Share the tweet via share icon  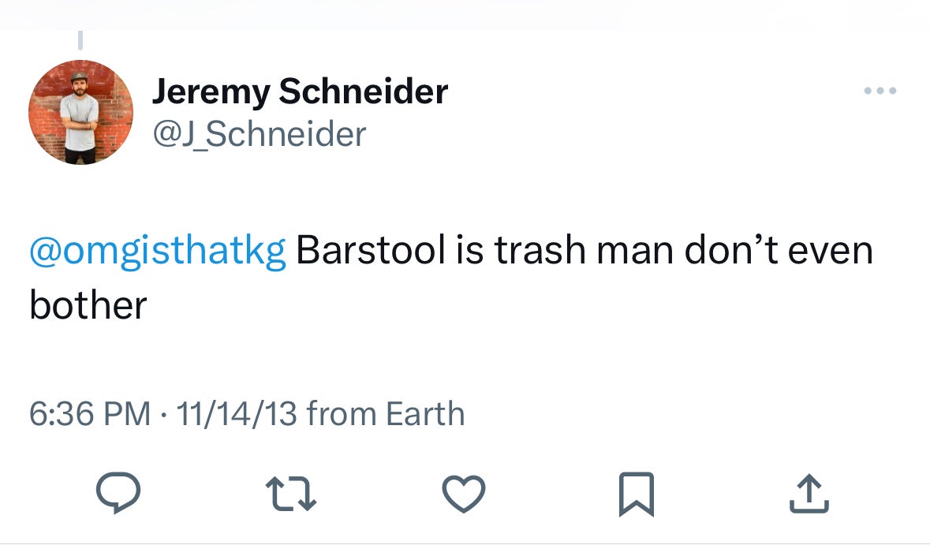point(809,493)
